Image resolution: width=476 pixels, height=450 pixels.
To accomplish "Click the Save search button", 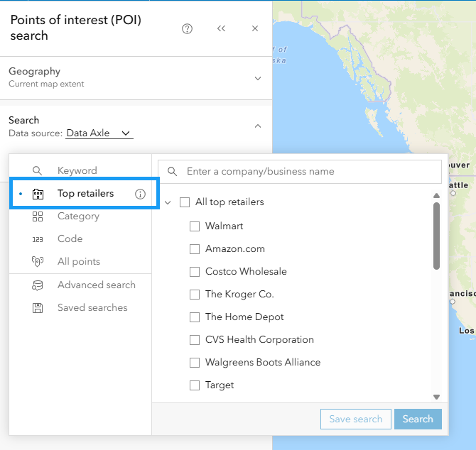I will 356,419.
